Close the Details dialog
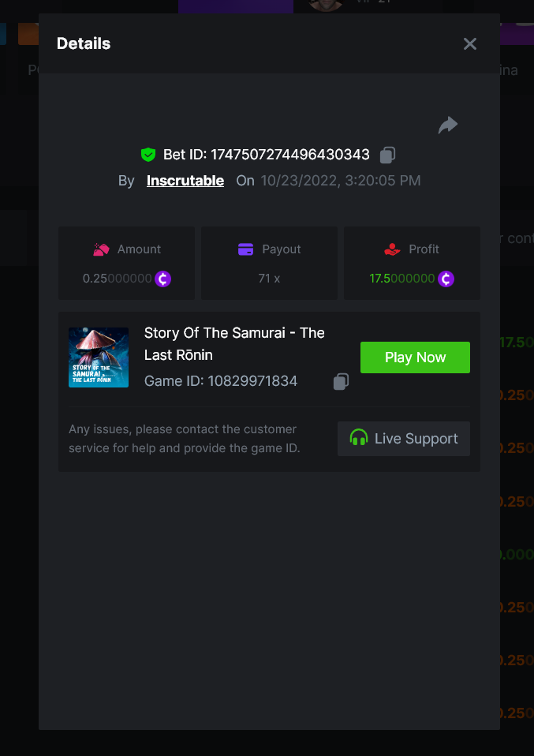 click(x=470, y=44)
